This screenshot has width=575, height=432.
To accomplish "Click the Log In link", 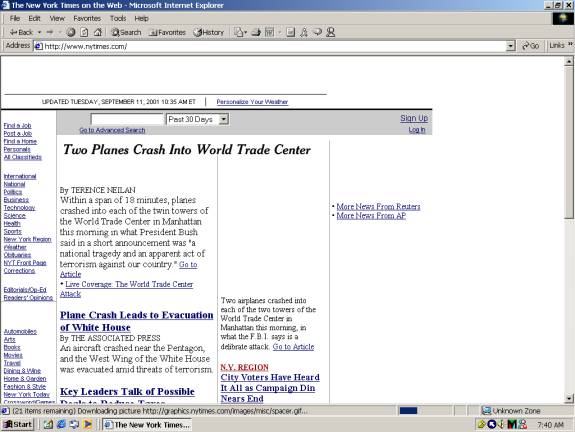I will point(417,129).
